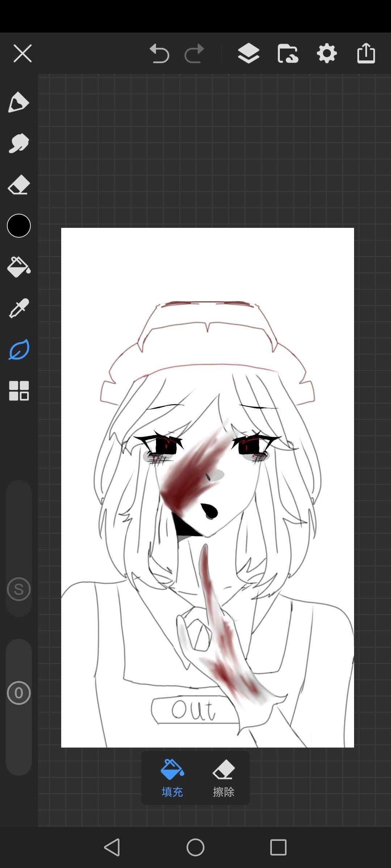
Task: Close the canvas with X button
Action: [22, 54]
